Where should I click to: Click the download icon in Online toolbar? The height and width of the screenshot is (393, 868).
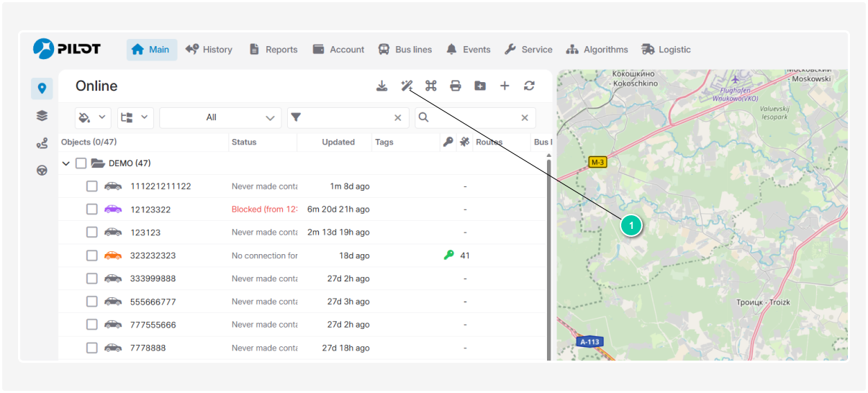coord(382,86)
